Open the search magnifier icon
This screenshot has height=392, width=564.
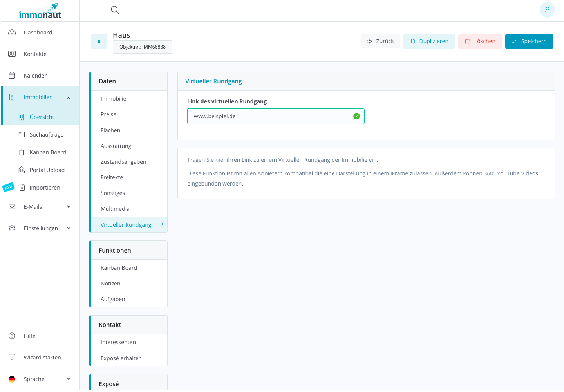(115, 10)
